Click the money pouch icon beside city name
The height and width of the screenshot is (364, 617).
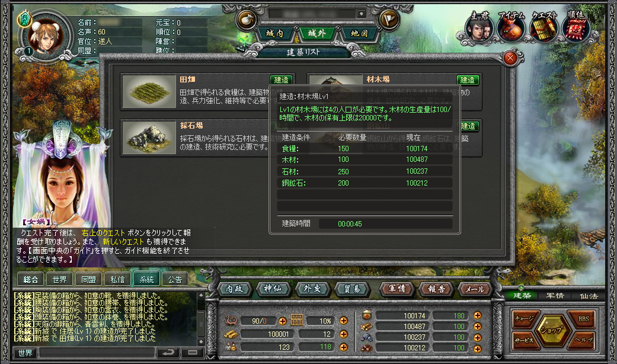click(247, 20)
